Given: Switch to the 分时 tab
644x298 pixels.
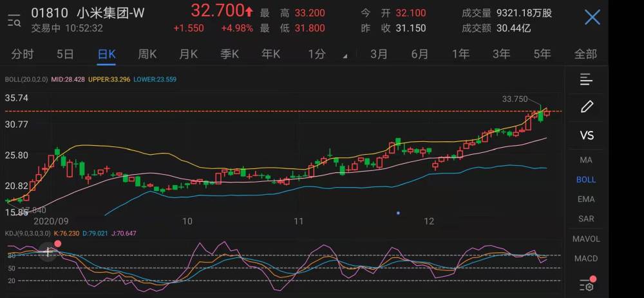Looking at the screenshot, I should point(23,54).
